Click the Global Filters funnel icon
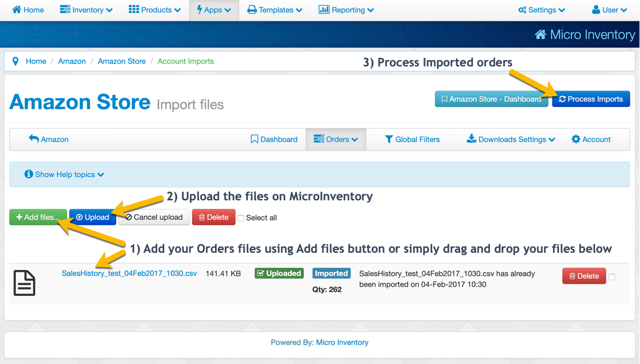Image resolution: width=640 pixels, height=364 pixels. coord(389,139)
